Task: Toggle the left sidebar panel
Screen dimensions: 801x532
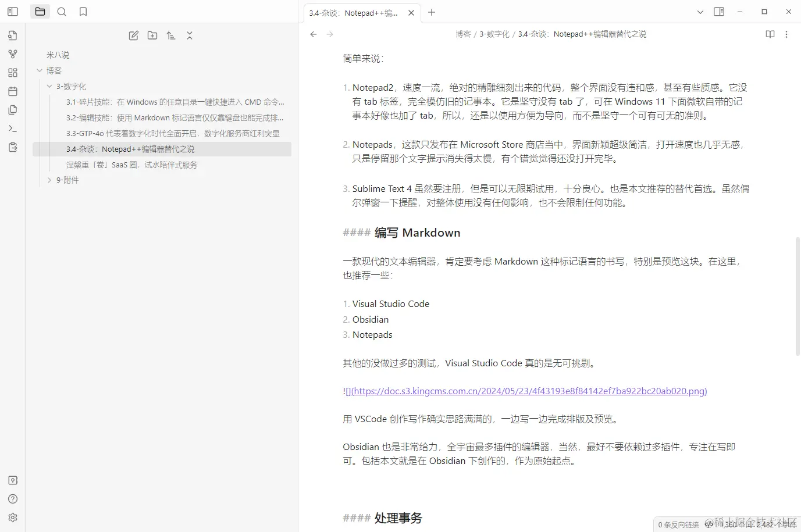Action: click(x=13, y=12)
